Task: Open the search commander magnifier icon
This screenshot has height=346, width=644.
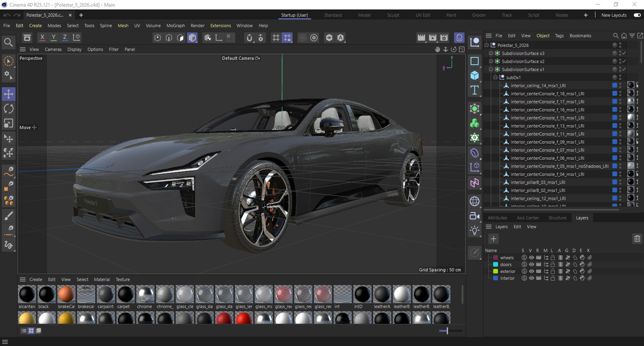Action: [x=8, y=42]
